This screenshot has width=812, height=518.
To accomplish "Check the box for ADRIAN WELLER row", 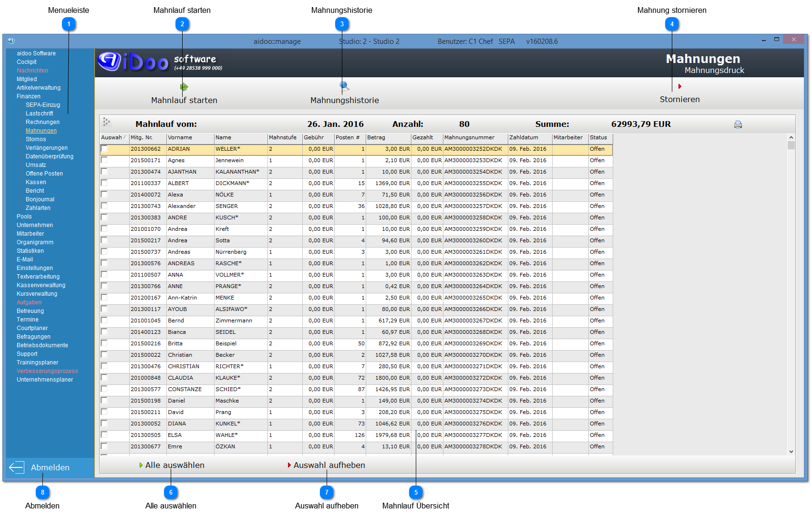I will (104, 149).
